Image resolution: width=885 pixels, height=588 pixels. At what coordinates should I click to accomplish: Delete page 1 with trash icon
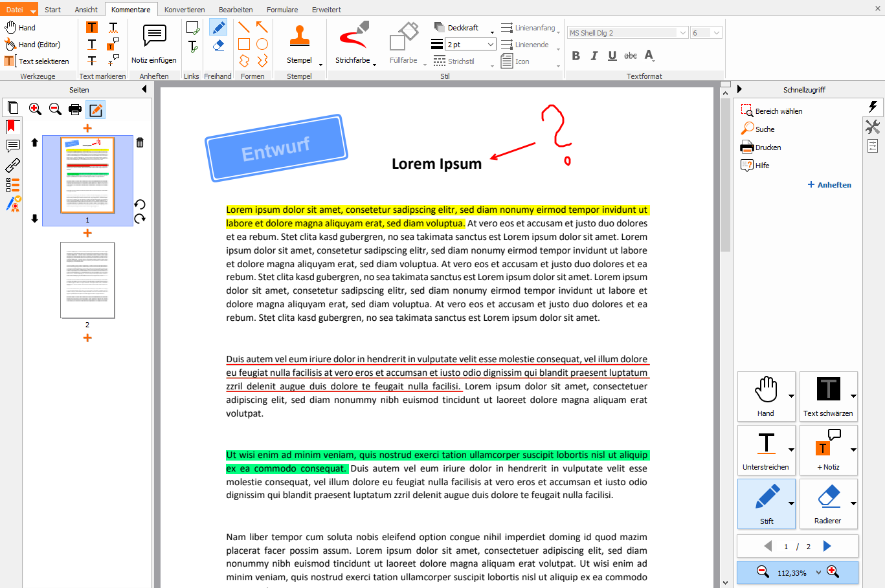(x=140, y=142)
